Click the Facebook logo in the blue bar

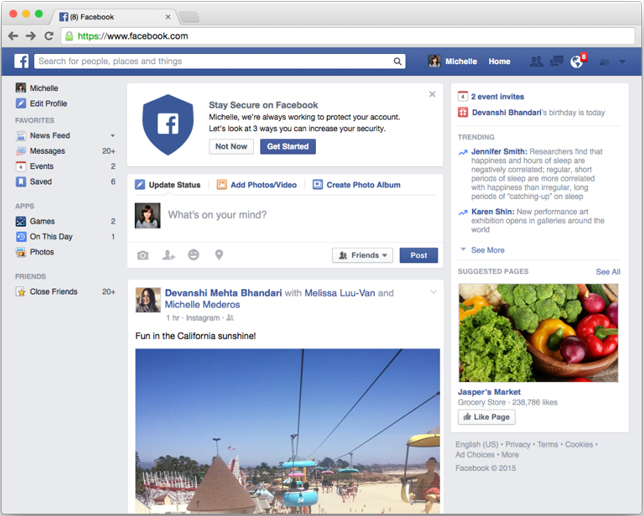21,61
